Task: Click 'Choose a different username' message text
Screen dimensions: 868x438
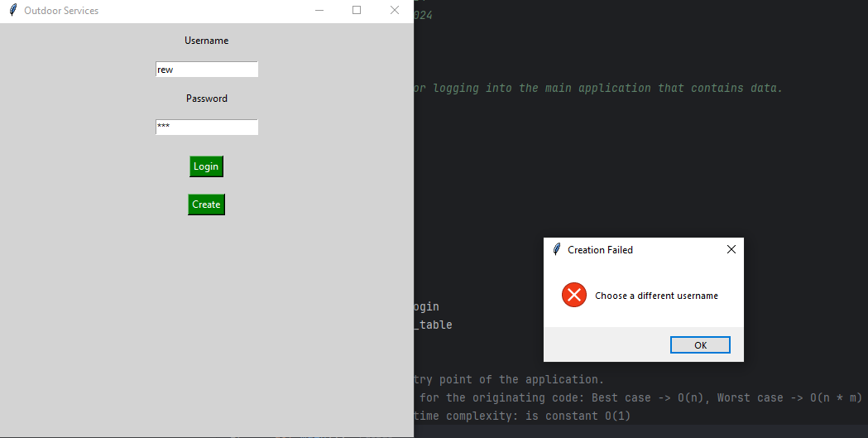Action: coord(656,296)
